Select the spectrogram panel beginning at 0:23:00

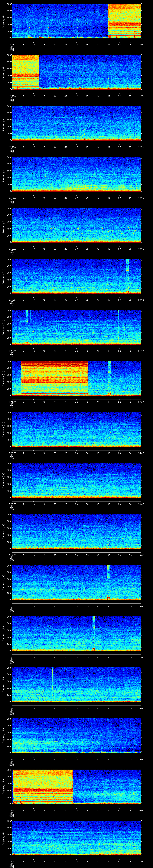click(77, 480)
